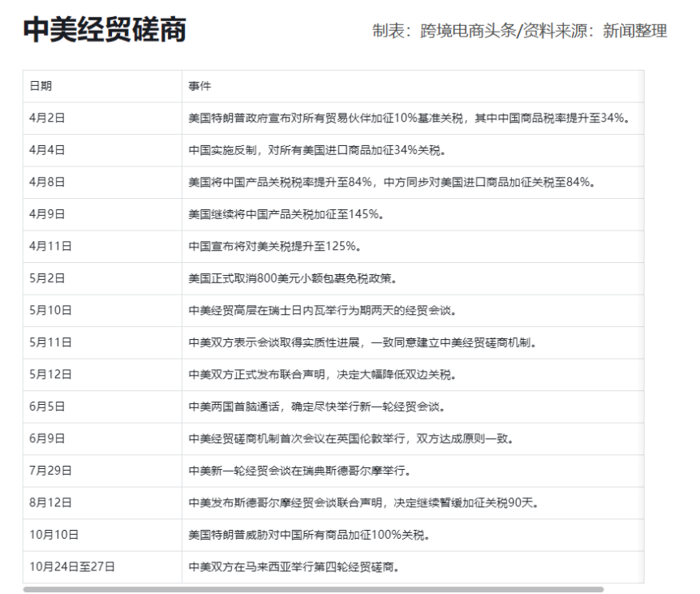Select the 事件 column header
The width and height of the screenshot is (700, 594).
point(200,86)
